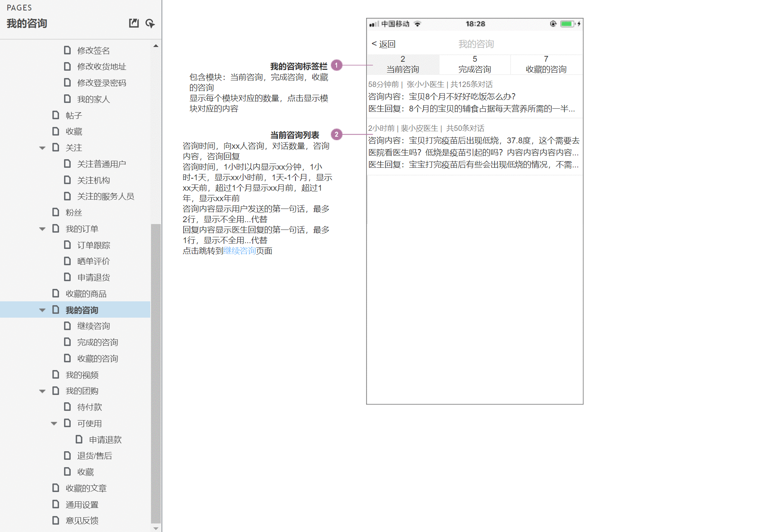
Task: Open the 收藏的咨询 page in tree
Action: pos(97,358)
